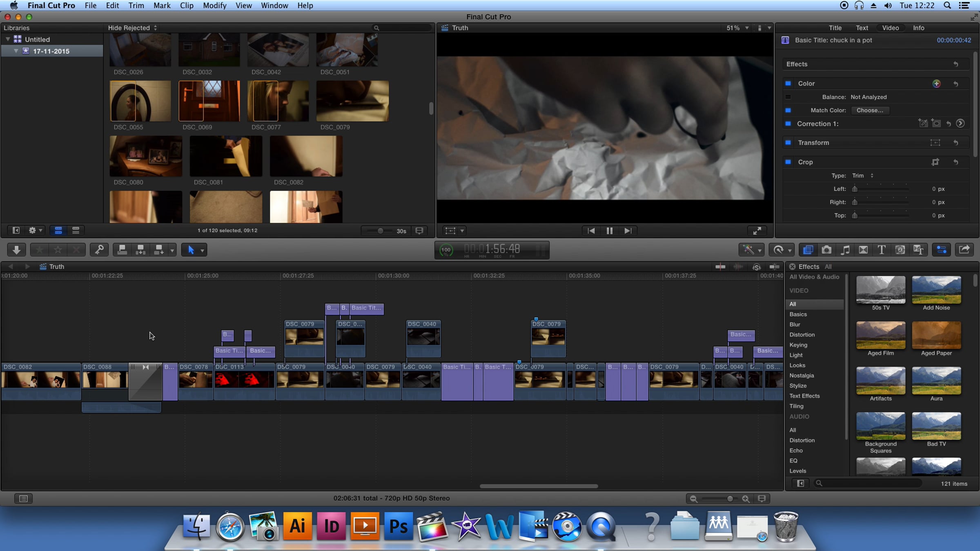Disable the Correction 1 checkbox
The image size is (980, 551).
click(788, 123)
